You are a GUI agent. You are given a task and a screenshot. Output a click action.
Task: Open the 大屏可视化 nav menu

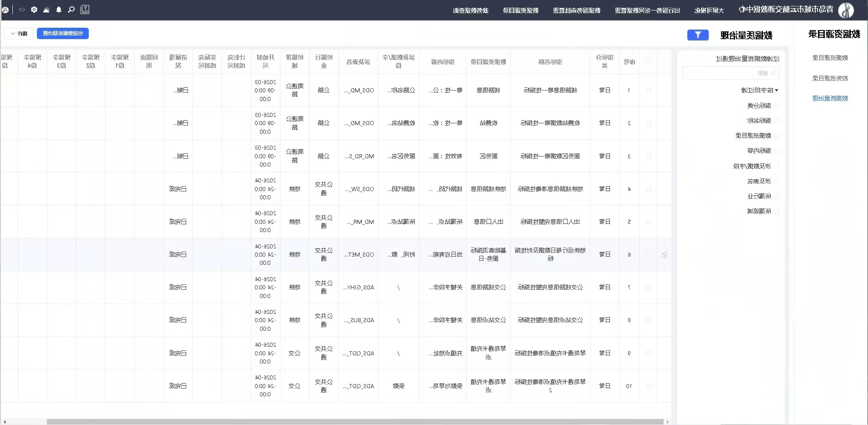709,10
